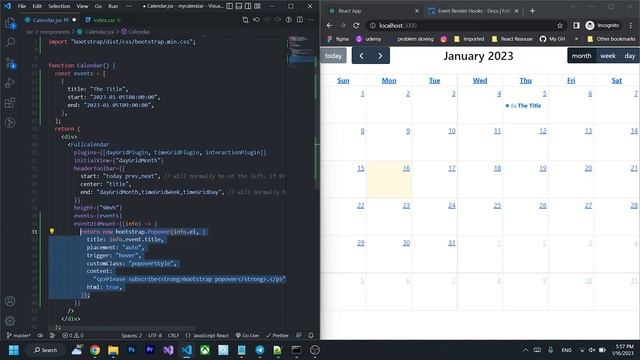The width and height of the screenshot is (640, 360).
Task: Click the VS Code minimap
Action: pyautogui.click(x=301, y=51)
